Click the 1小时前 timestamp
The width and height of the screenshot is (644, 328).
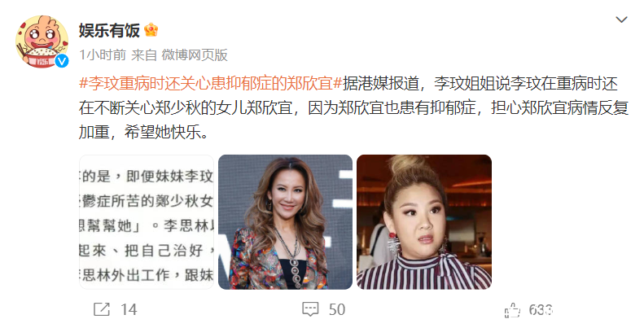[103, 55]
